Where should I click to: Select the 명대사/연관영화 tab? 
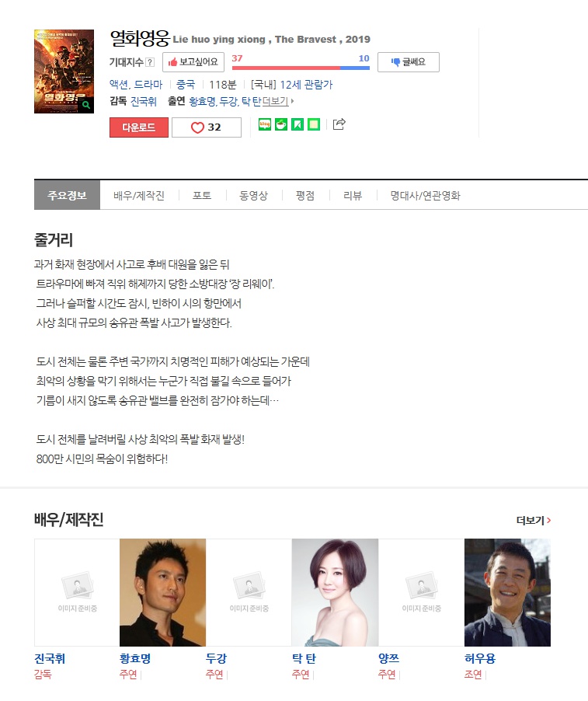[x=425, y=195]
